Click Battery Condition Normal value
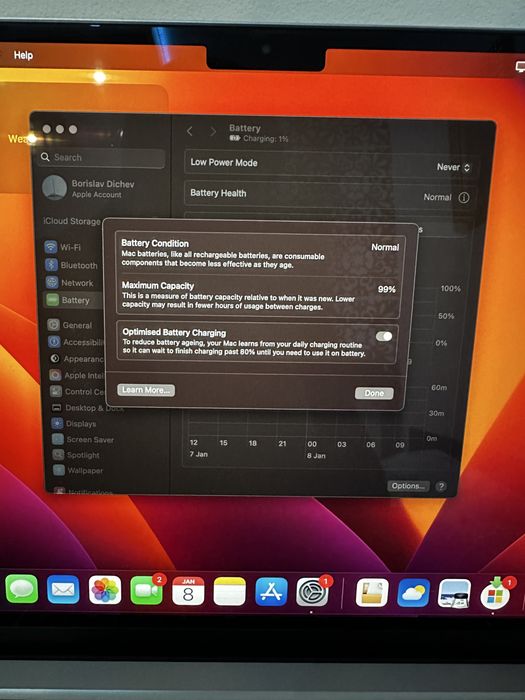The height and width of the screenshot is (700, 525). tap(385, 247)
